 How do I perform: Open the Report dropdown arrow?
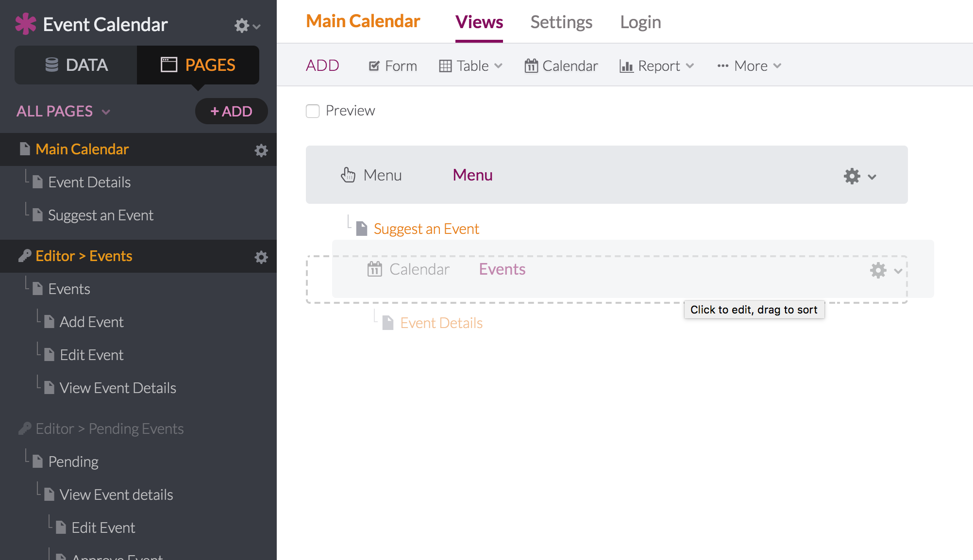690,66
